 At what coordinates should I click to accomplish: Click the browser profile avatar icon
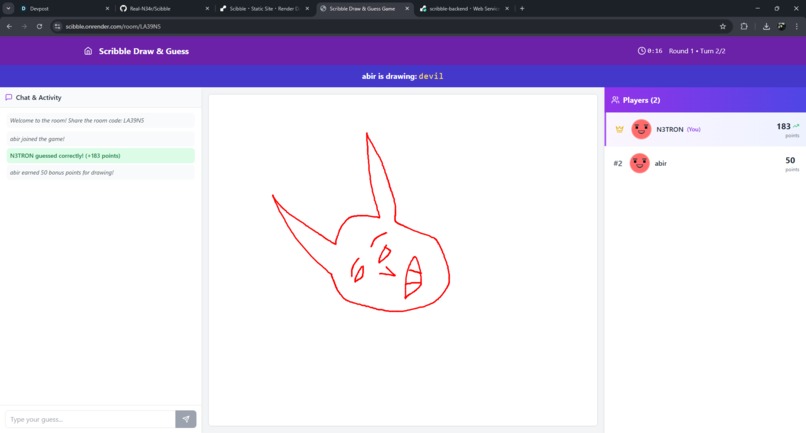pos(781,26)
